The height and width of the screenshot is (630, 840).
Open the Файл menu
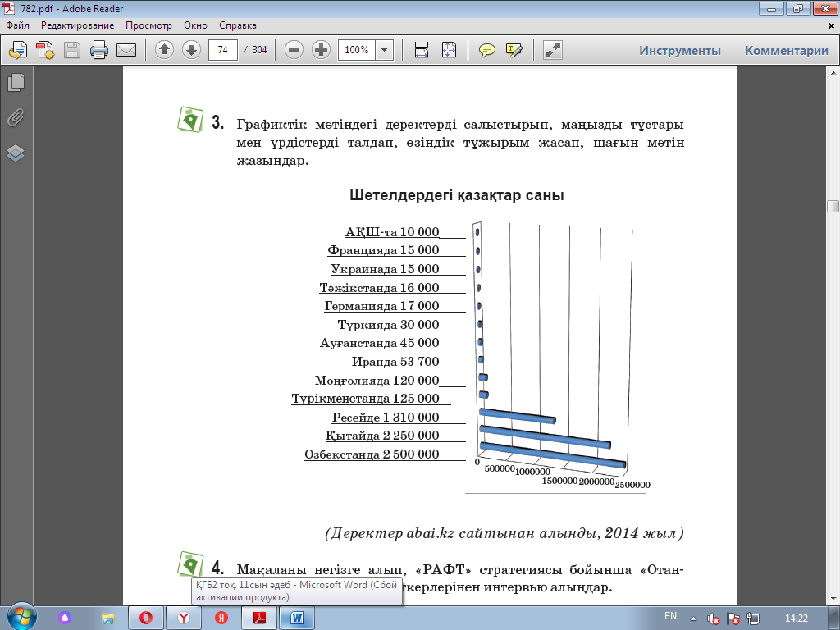click(x=18, y=25)
